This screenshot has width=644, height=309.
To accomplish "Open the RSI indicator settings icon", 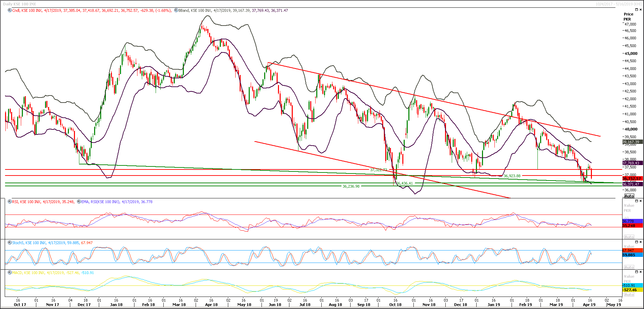I will 9,202.
